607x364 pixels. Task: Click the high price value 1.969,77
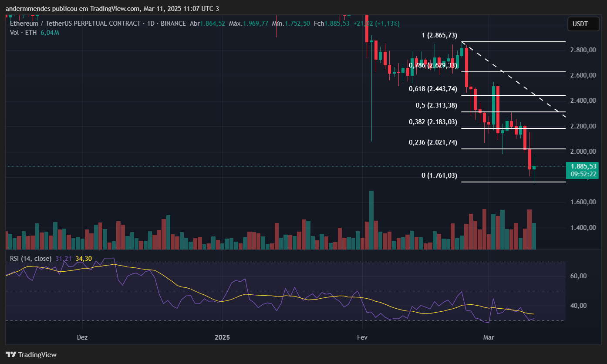coord(255,23)
